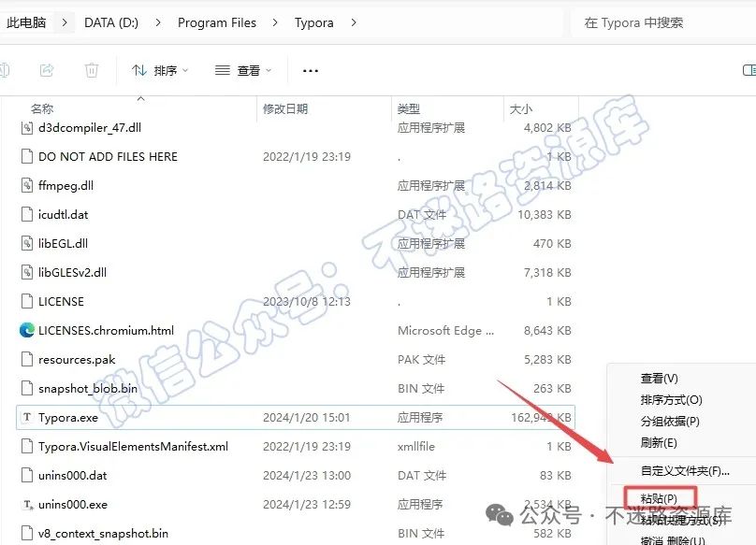Choose 查看(V) in context menu

coord(659,379)
